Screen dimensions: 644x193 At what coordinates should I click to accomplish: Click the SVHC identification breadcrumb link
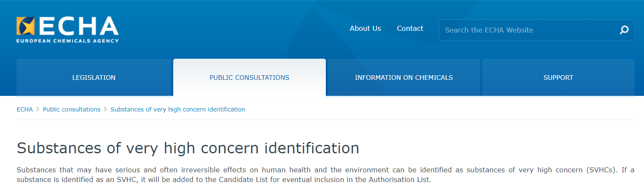177,109
